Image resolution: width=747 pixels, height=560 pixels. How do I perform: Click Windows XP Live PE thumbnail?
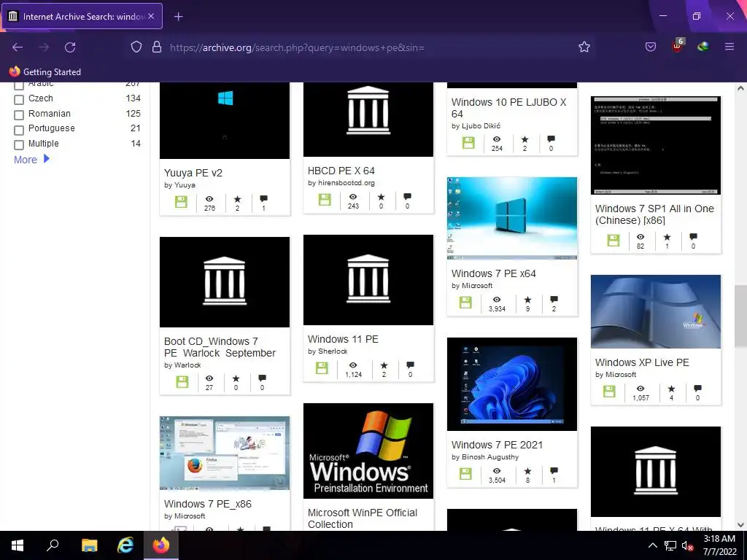[x=656, y=311]
